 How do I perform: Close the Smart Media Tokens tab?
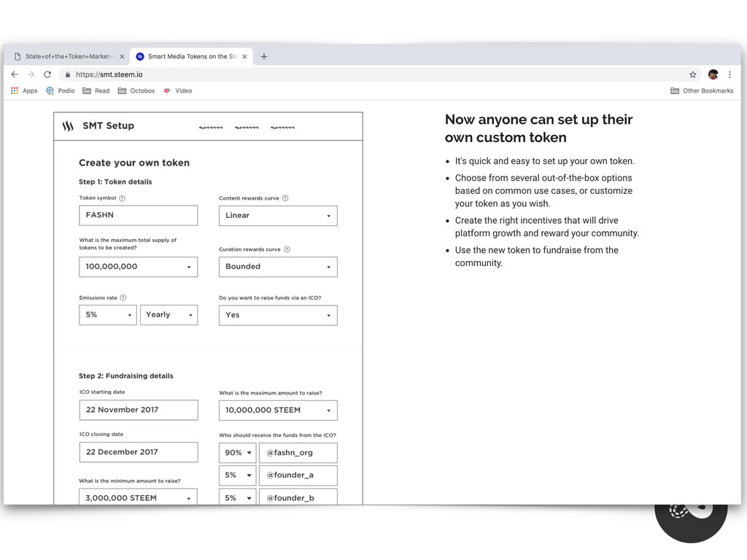[x=244, y=56]
